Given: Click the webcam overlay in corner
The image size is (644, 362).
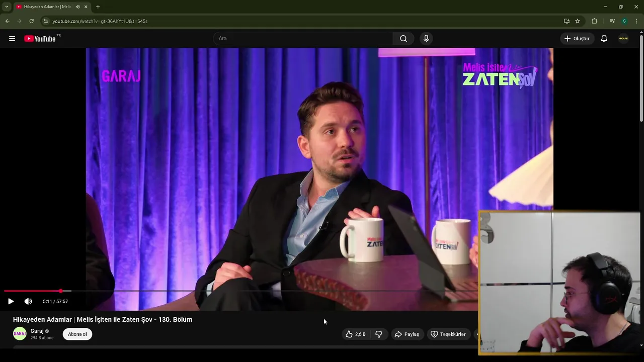Looking at the screenshot, I should point(559,283).
